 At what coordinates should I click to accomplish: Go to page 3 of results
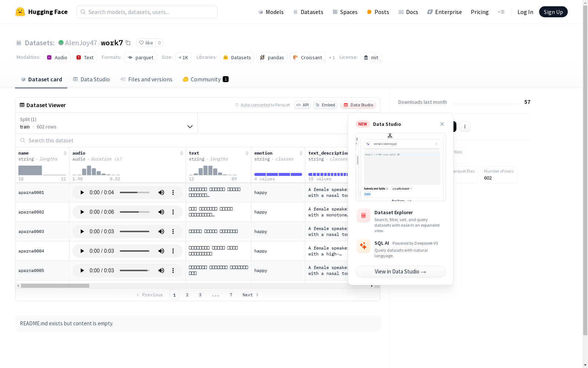pos(200,295)
